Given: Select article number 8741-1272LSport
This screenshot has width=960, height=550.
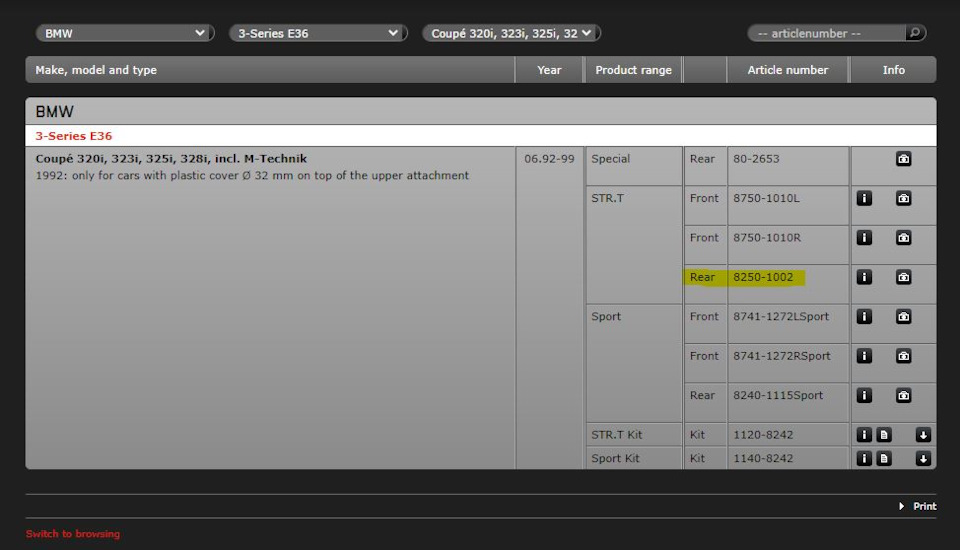Looking at the screenshot, I should 781,317.
